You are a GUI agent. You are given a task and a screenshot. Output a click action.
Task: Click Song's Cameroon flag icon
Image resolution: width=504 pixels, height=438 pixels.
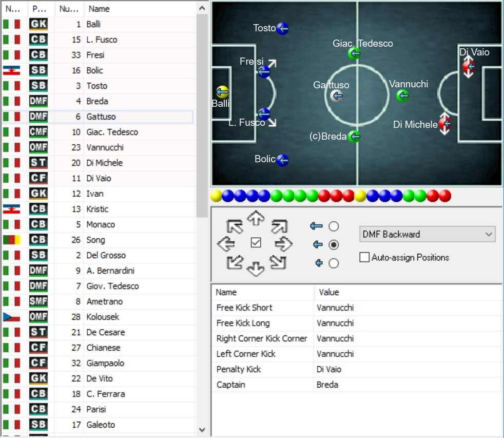(12, 240)
